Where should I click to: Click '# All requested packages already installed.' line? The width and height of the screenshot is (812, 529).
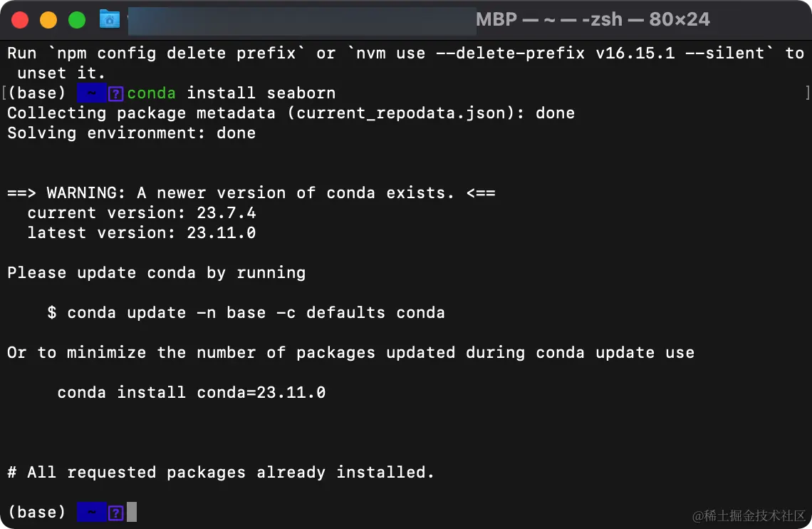[x=220, y=473]
